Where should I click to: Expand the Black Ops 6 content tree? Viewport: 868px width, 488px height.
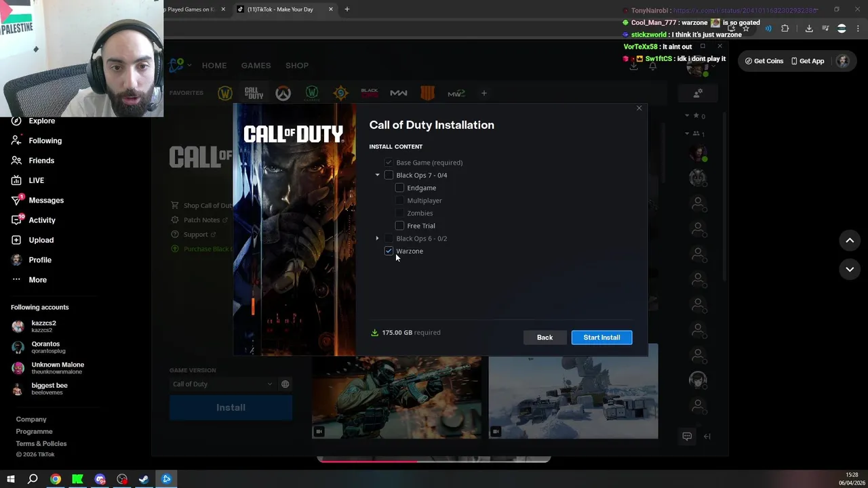[x=378, y=239]
